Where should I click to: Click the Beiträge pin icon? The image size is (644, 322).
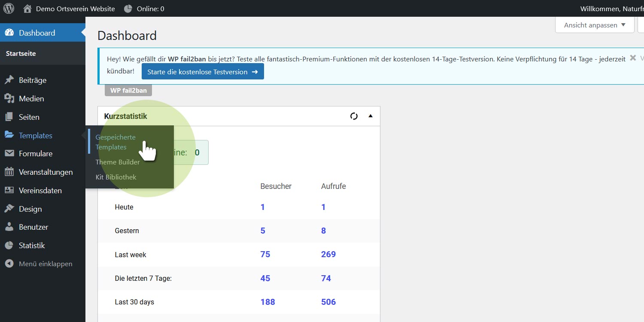[9, 80]
